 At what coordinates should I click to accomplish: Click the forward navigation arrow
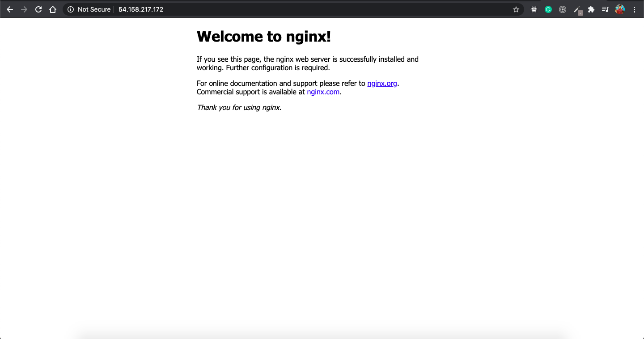click(x=24, y=9)
